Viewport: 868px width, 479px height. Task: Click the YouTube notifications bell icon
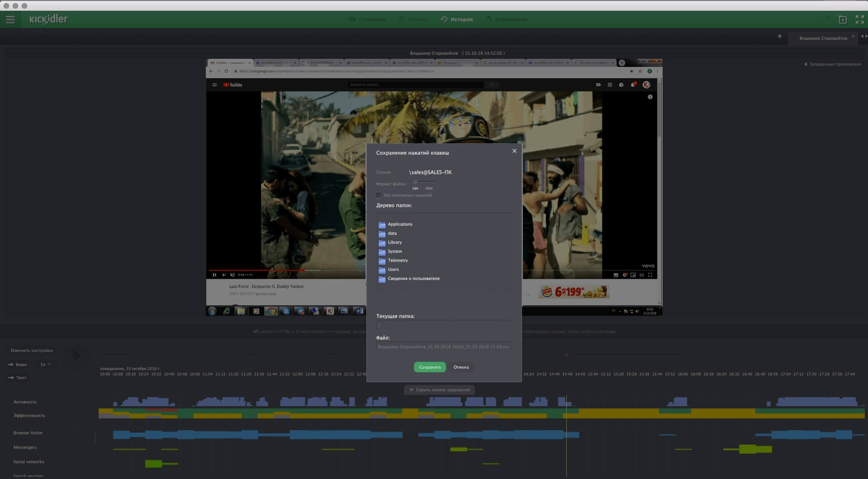(x=633, y=85)
